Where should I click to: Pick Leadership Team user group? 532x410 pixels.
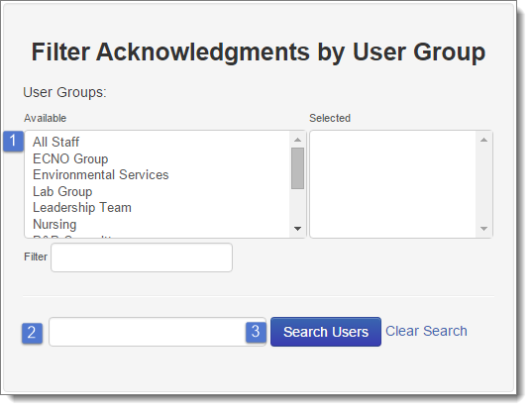[x=82, y=208]
